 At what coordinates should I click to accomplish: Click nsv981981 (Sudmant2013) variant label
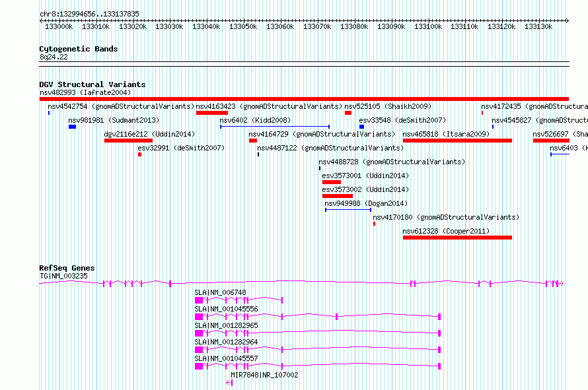114,120
